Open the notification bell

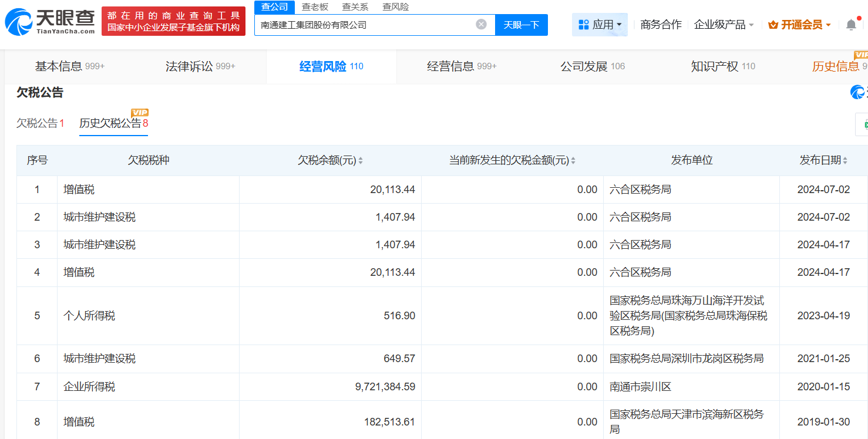pyautogui.click(x=851, y=25)
